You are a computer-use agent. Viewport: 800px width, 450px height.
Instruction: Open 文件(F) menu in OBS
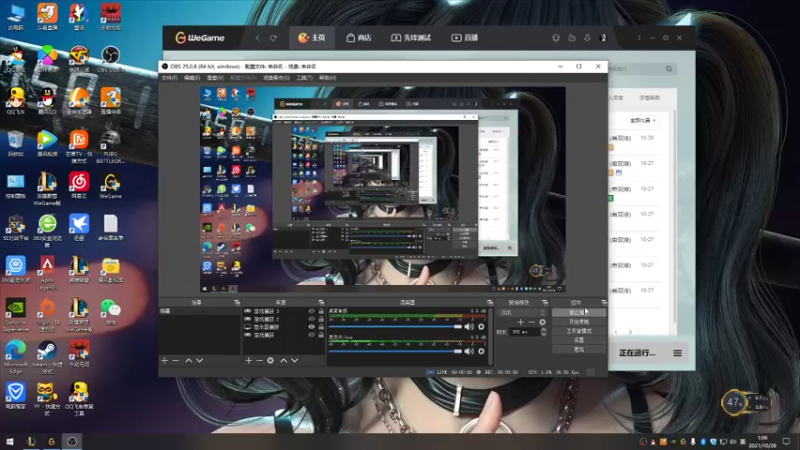pyautogui.click(x=169, y=78)
